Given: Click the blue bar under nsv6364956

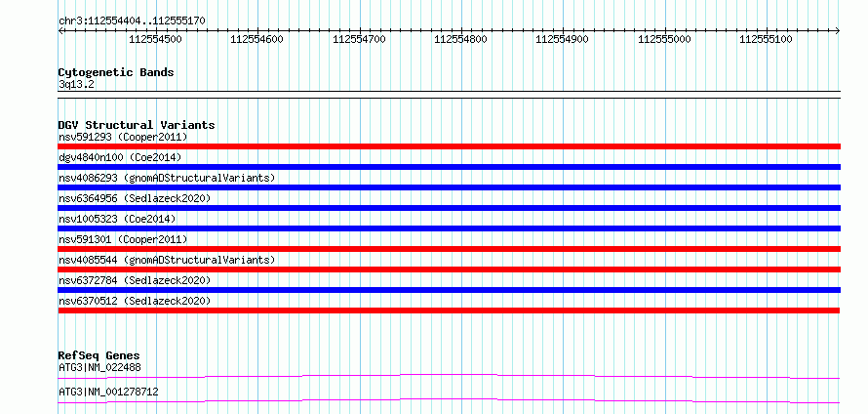Looking at the screenshot, I should 449,208.
